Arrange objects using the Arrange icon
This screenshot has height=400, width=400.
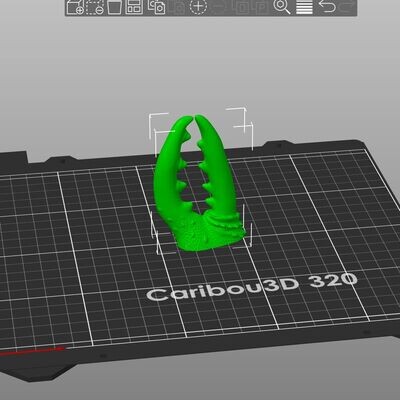134,7
